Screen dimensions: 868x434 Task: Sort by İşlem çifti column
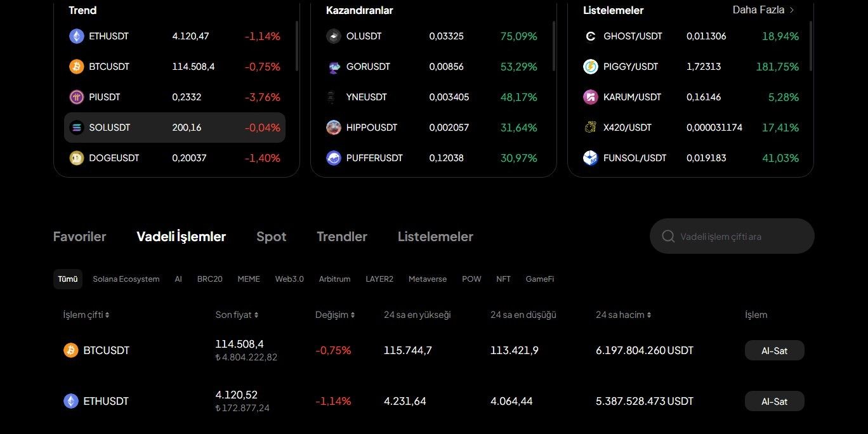107,315
